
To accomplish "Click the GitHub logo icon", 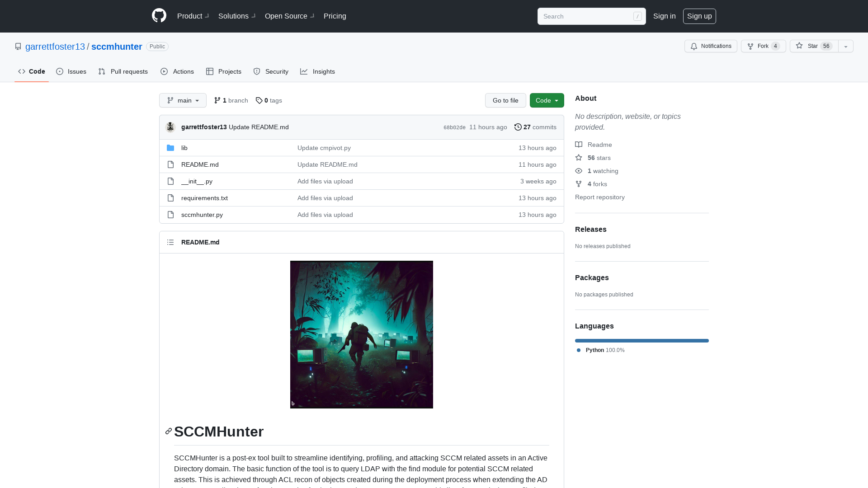I will click(159, 16).
